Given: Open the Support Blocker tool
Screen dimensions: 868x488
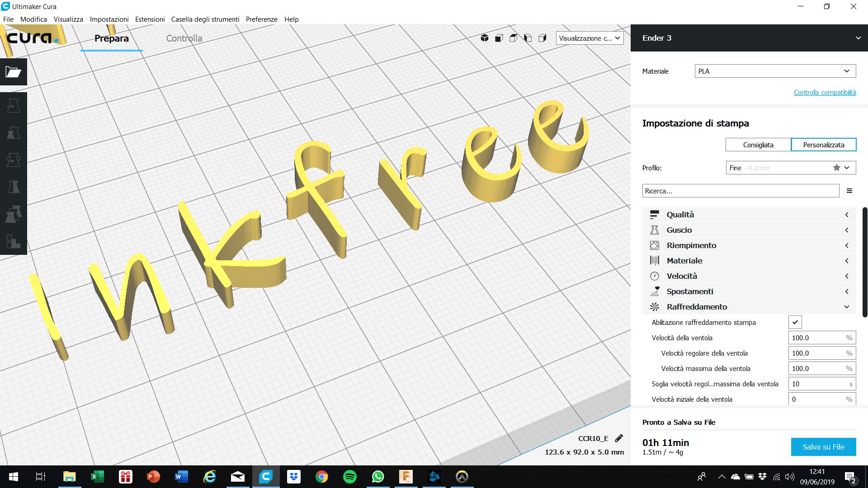Looking at the screenshot, I should click(13, 242).
